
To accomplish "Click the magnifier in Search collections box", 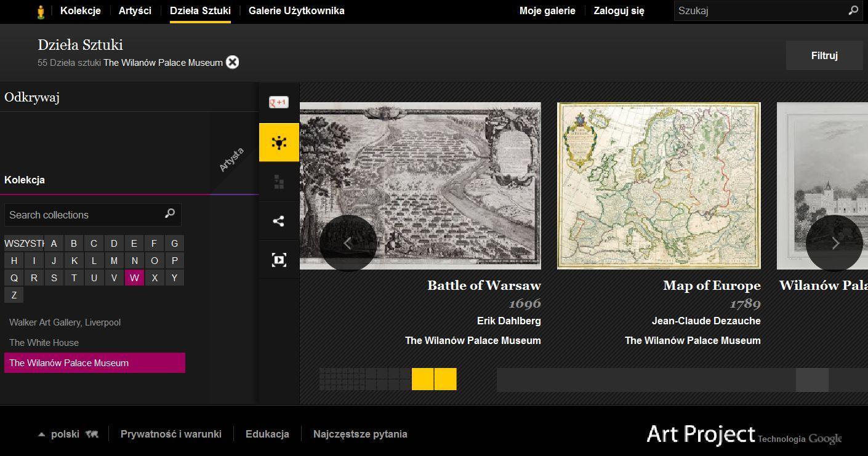I will (x=170, y=214).
